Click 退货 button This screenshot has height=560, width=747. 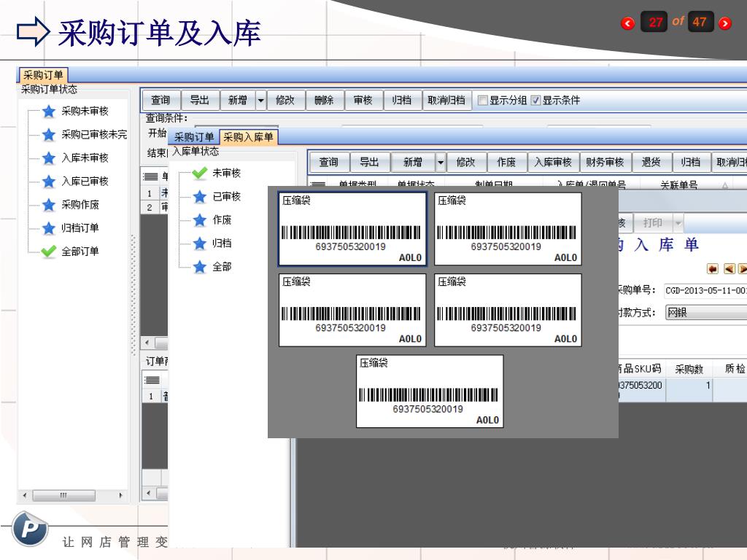pos(651,163)
